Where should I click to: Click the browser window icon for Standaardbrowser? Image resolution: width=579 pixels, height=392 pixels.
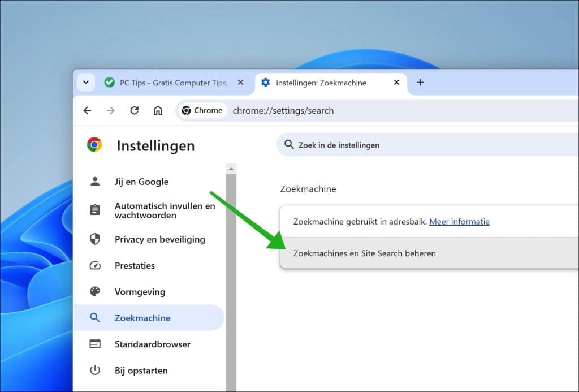[x=95, y=344]
